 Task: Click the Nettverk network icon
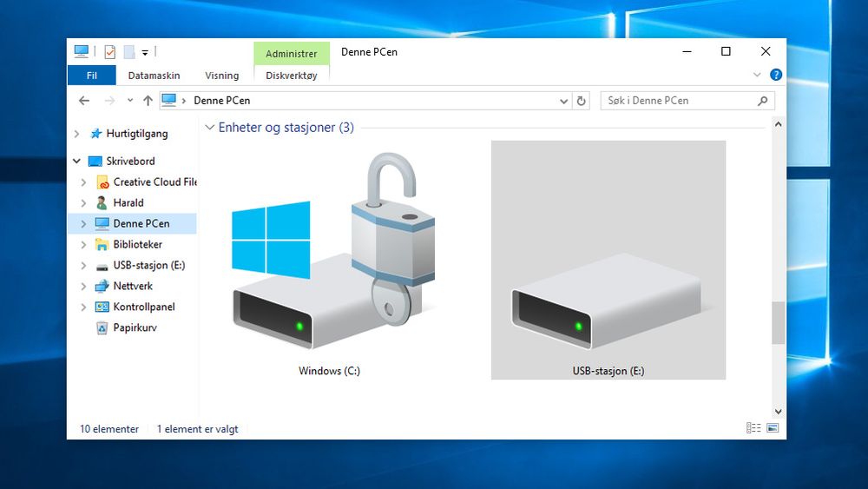click(102, 286)
